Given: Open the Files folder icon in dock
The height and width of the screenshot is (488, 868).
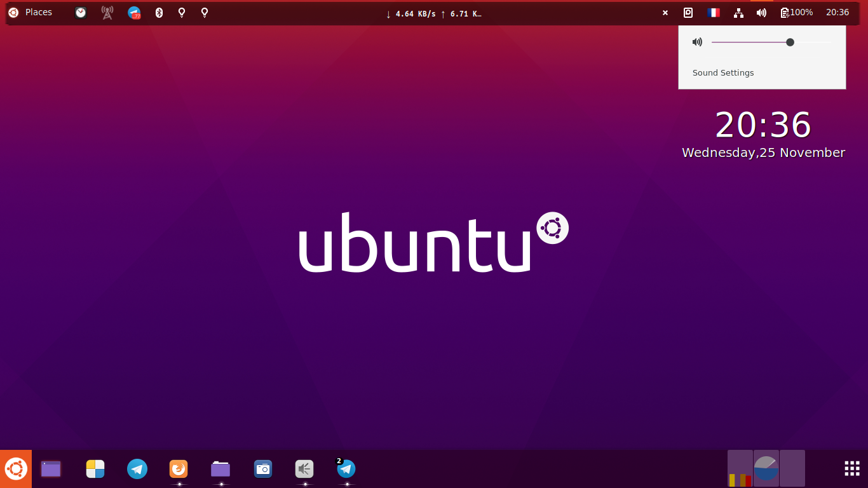Looking at the screenshot, I should 220,469.
